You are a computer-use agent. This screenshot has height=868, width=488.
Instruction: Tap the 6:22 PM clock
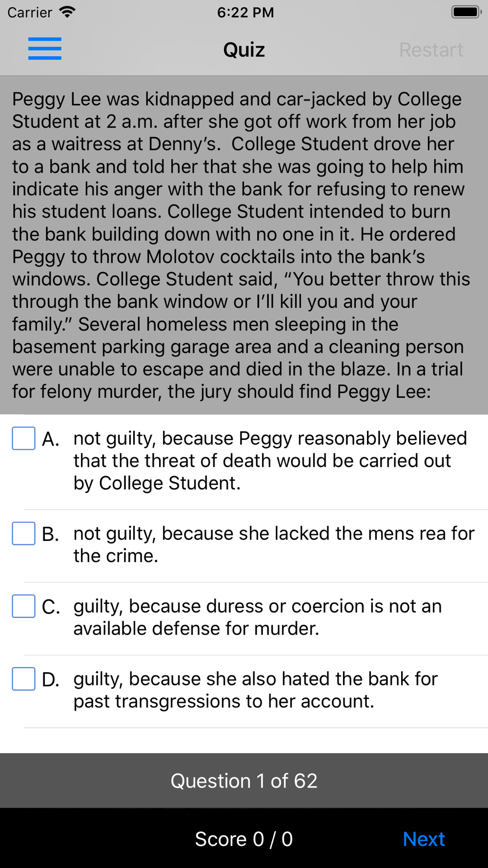pyautogui.click(x=245, y=12)
